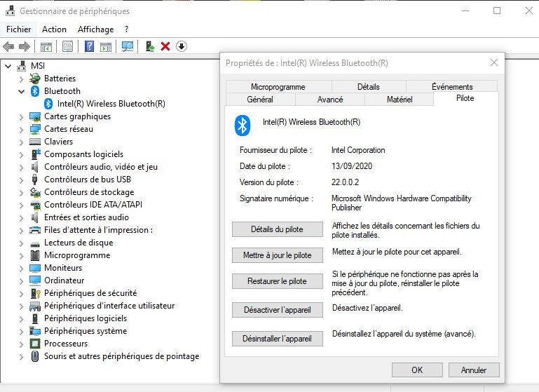The width and height of the screenshot is (539, 392).
Task: Confirm the properties dialog with OK
Action: 417,370
